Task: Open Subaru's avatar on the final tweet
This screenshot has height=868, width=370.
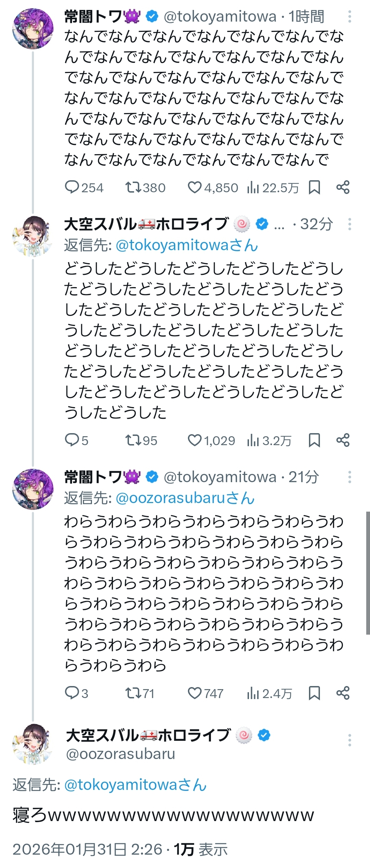Action: point(33,744)
